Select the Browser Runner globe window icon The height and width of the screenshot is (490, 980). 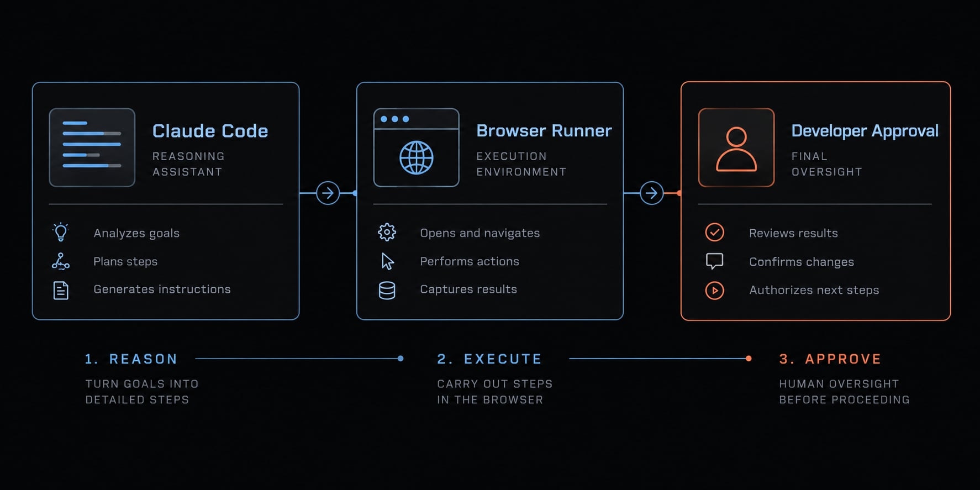[417, 147]
